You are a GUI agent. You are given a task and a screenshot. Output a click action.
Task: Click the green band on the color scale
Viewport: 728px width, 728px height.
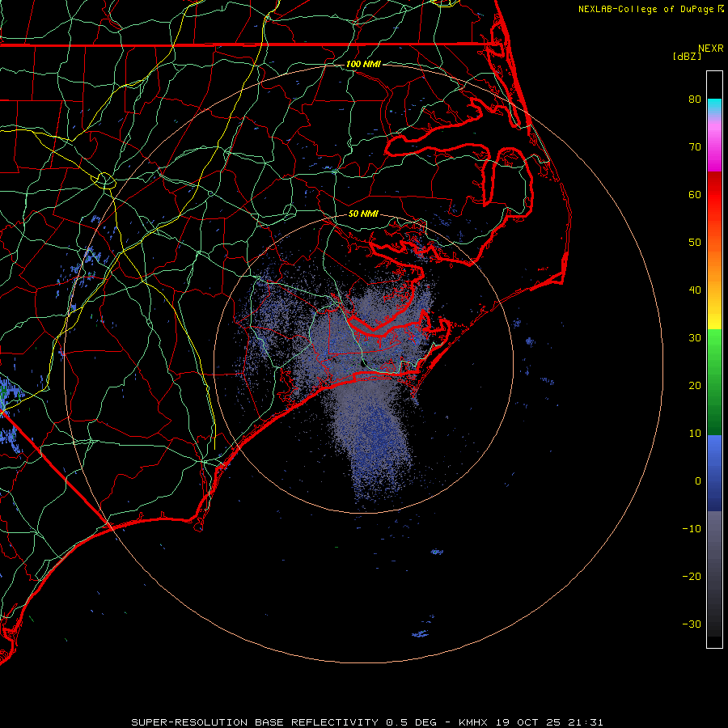(x=714, y=382)
